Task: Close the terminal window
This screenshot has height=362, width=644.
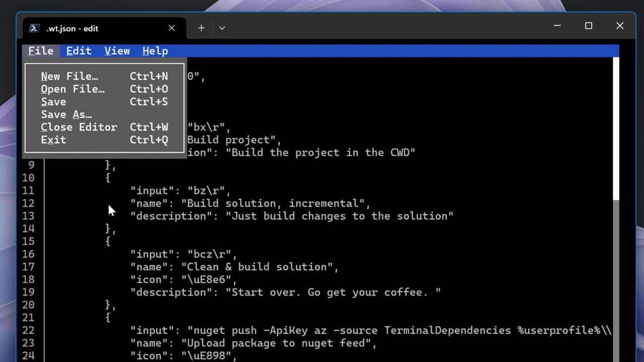Action: pos(620,26)
